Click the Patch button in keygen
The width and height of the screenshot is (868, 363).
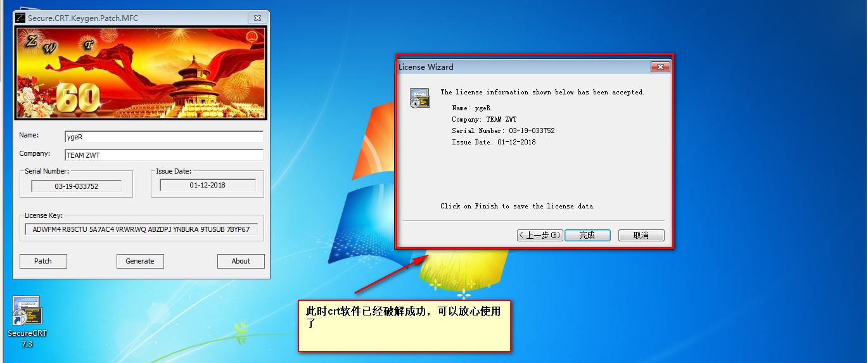tap(43, 261)
